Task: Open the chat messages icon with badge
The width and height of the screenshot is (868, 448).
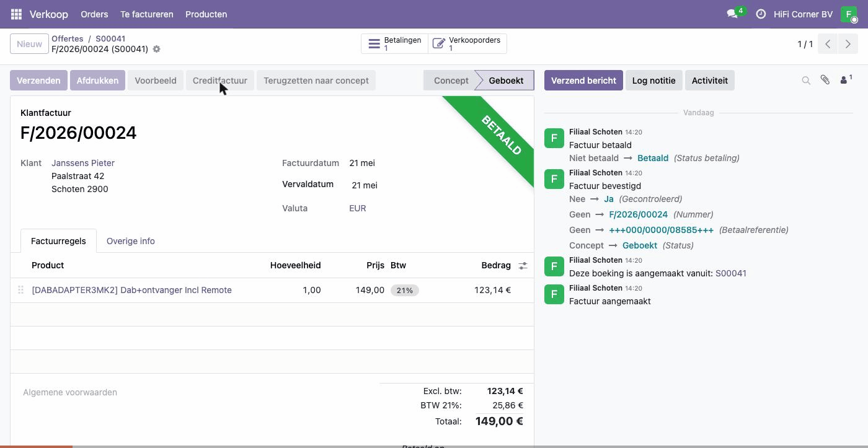Action: click(x=735, y=14)
